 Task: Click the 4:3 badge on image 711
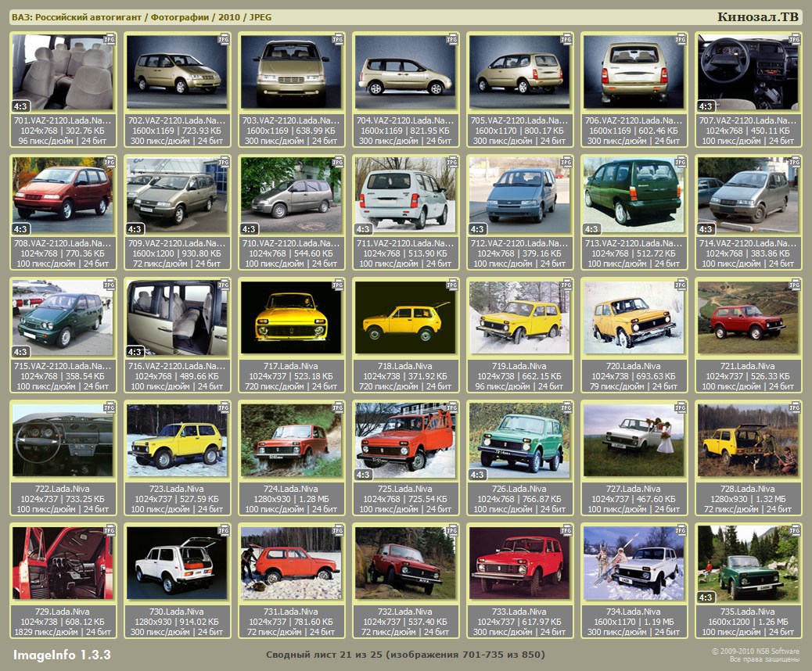(363, 229)
